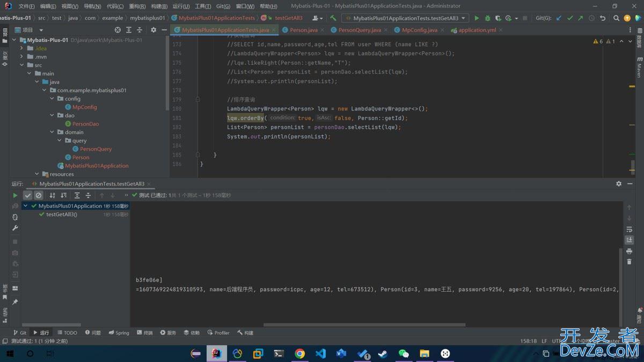Open the run configuration dropdown
The image size is (644, 362).
(x=405, y=18)
